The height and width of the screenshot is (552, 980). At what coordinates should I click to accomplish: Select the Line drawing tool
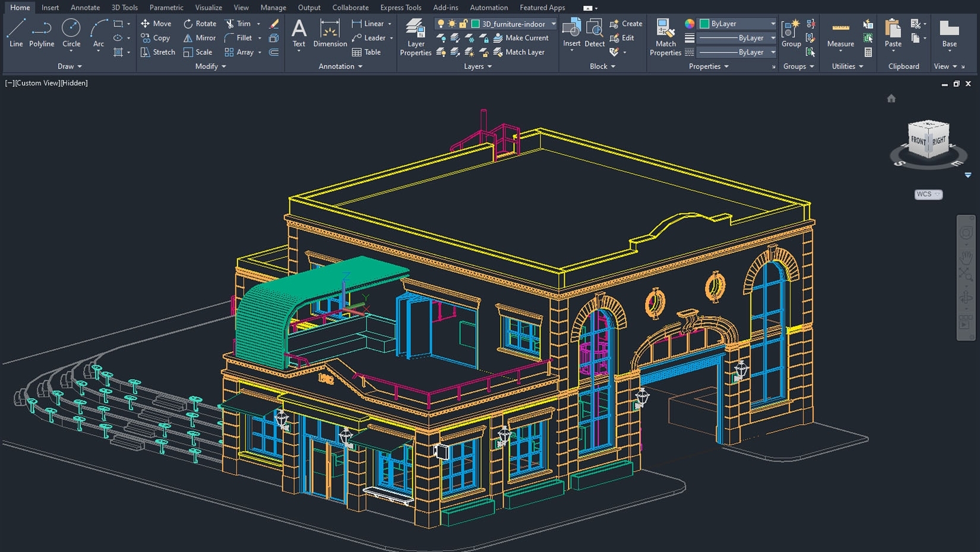(16, 32)
